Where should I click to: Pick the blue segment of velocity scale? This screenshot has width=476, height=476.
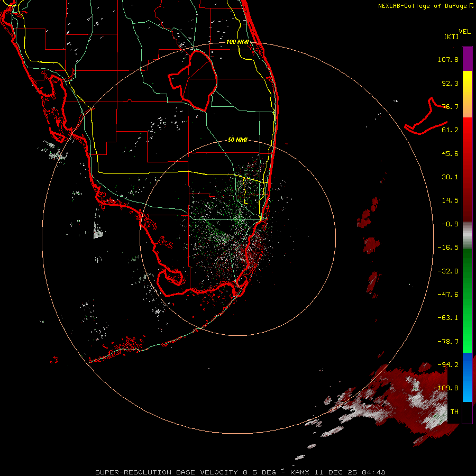tap(467, 377)
